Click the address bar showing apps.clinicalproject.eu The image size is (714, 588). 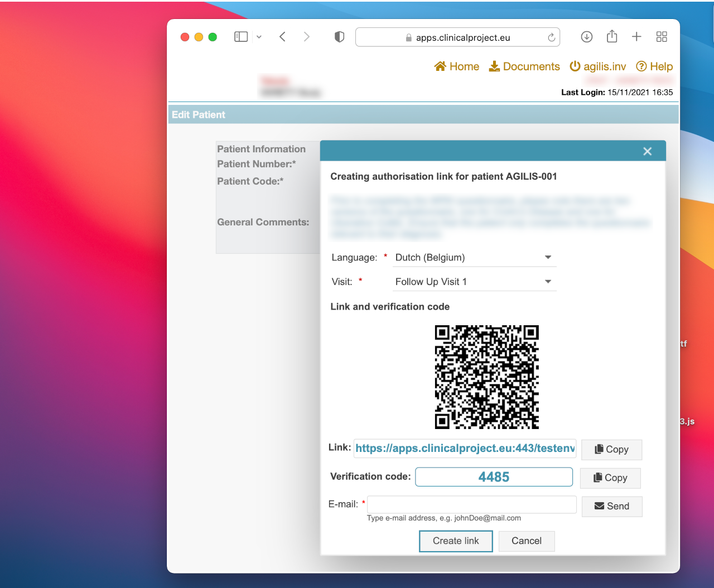(457, 37)
